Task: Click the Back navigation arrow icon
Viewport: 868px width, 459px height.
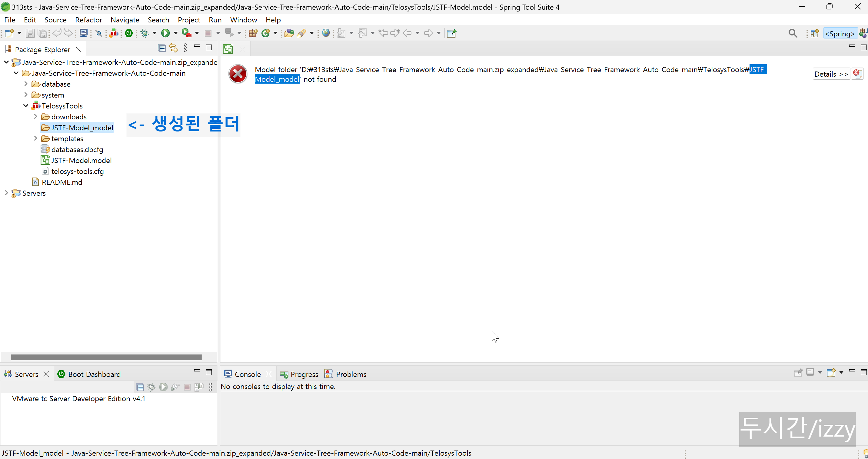Action: pyautogui.click(x=407, y=33)
